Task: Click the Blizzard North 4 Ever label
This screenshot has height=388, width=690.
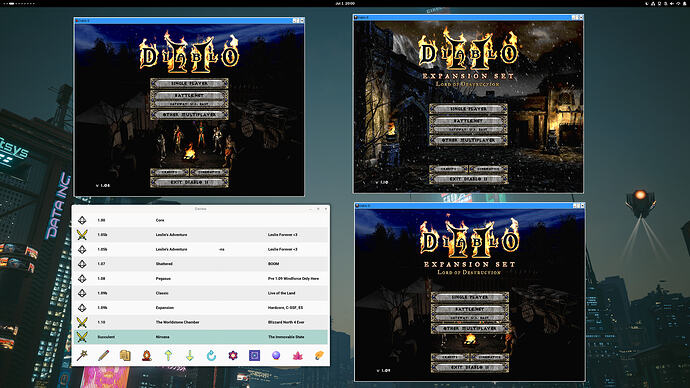Action: tap(286, 322)
